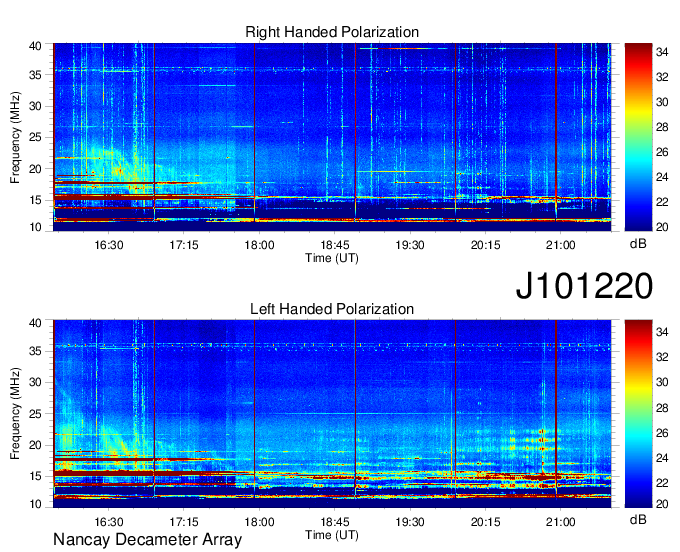Click the 17:15 time tick under Left Handed plot

(184, 522)
